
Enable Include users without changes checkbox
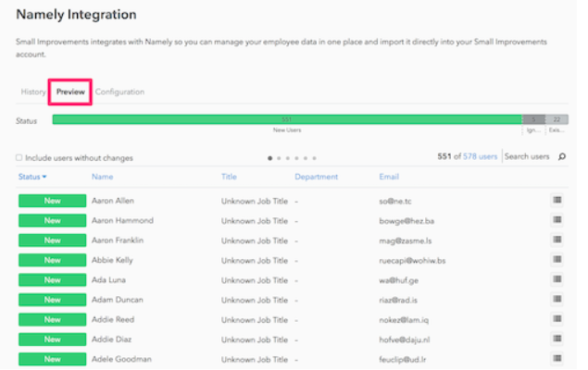pos(19,157)
